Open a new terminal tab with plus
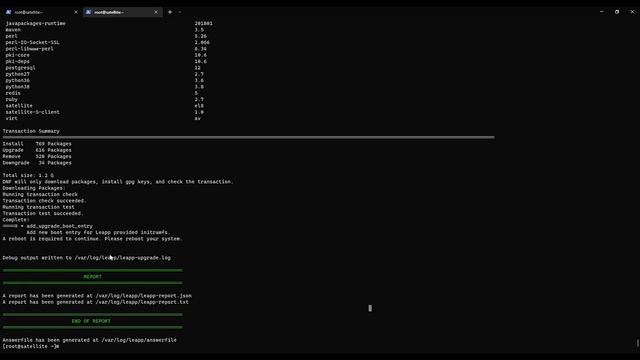The height and width of the screenshot is (360, 640). (x=170, y=12)
